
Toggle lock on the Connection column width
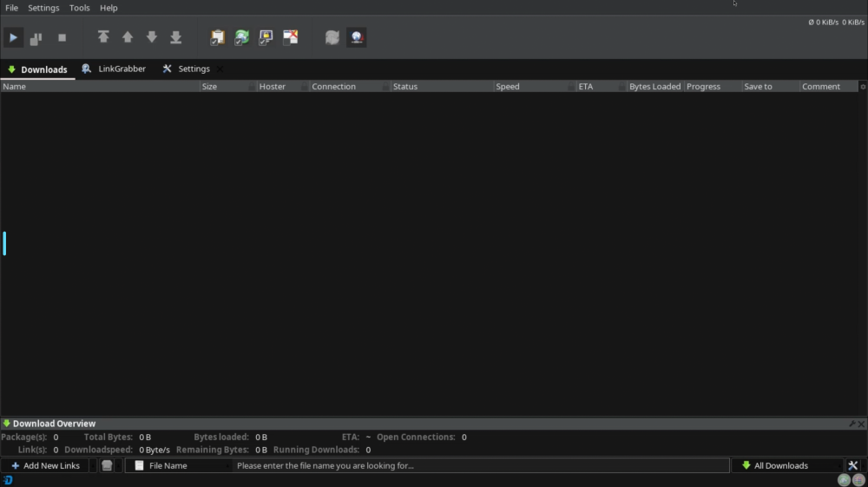coord(385,86)
